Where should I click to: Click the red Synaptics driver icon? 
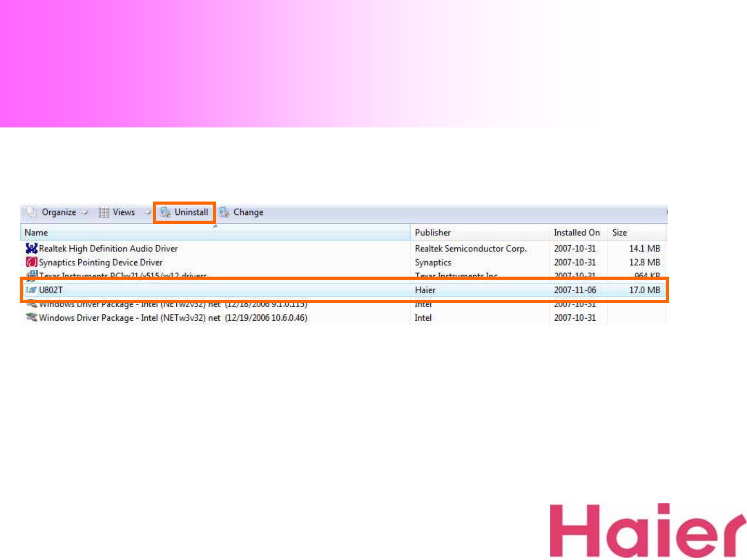pyautogui.click(x=32, y=263)
